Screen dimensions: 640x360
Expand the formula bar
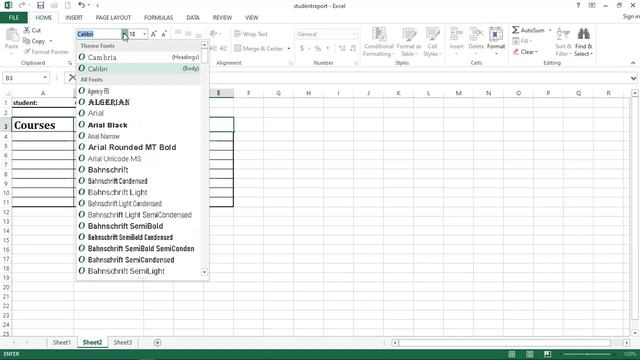633,78
